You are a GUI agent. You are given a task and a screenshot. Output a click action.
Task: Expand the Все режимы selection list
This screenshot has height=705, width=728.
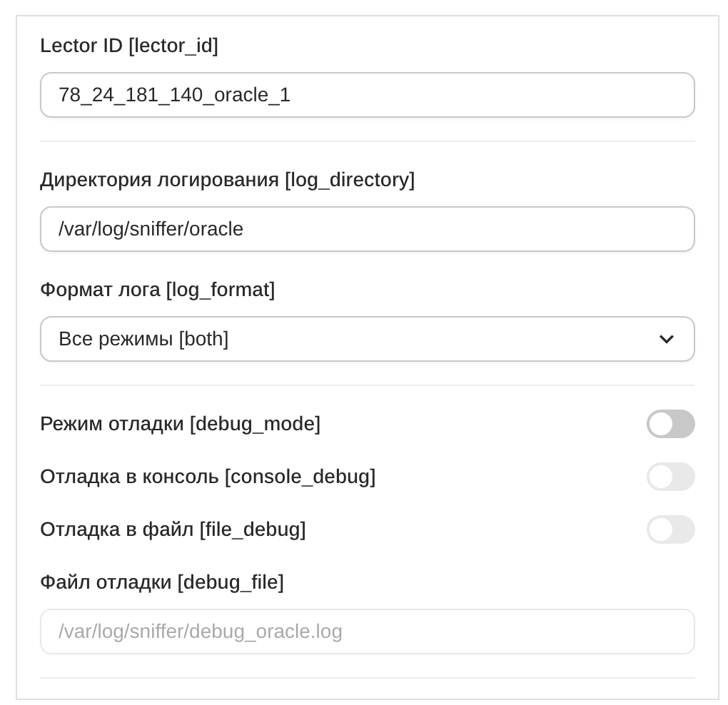point(368,339)
